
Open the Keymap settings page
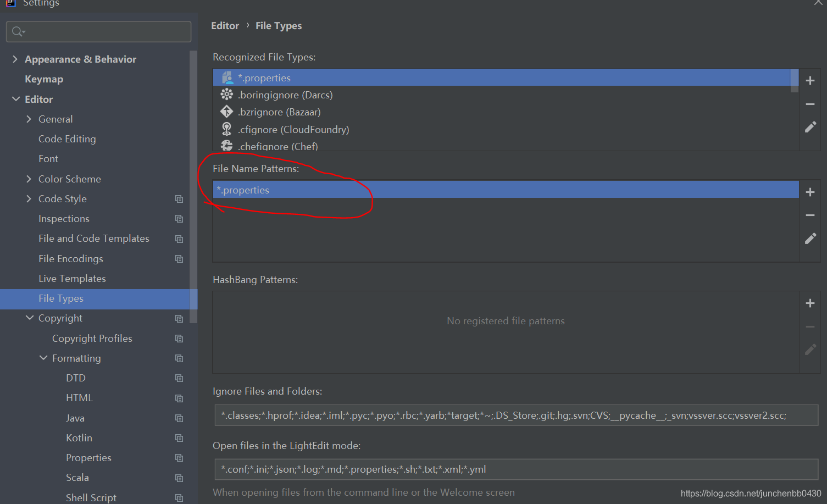(x=44, y=79)
